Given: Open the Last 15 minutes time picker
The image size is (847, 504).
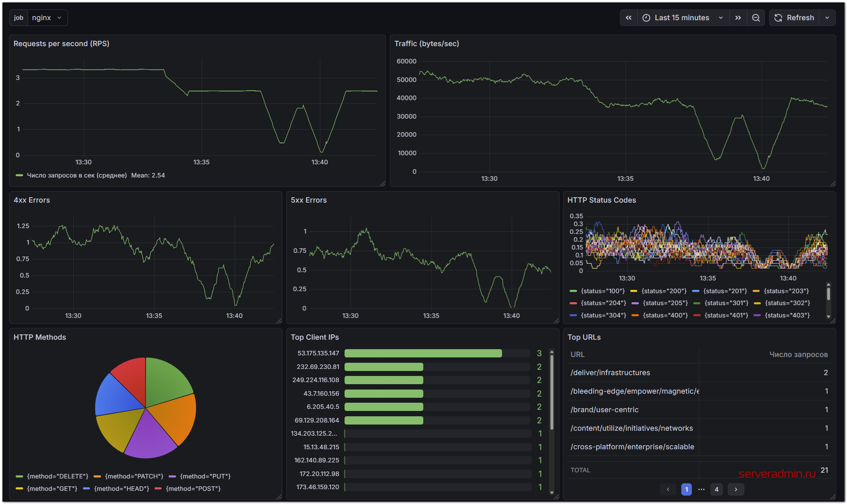Looking at the screenshot, I should [x=683, y=18].
